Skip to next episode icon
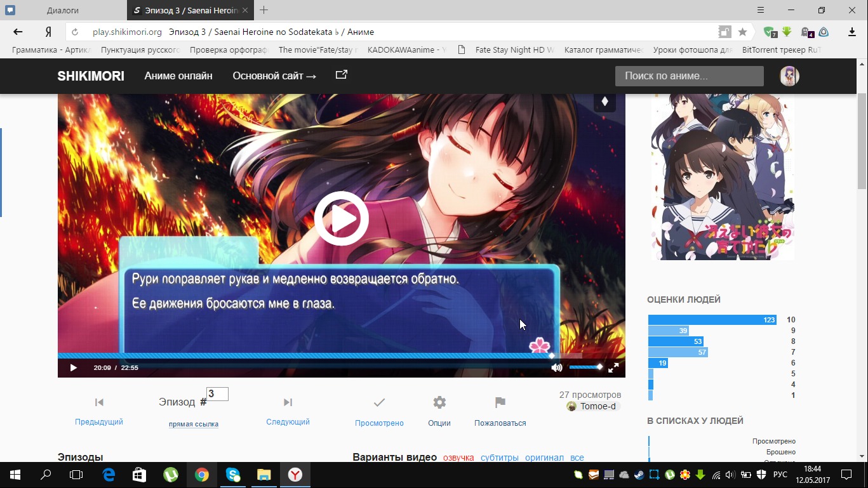Viewport: 868px width, 488px height. tap(288, 402)
